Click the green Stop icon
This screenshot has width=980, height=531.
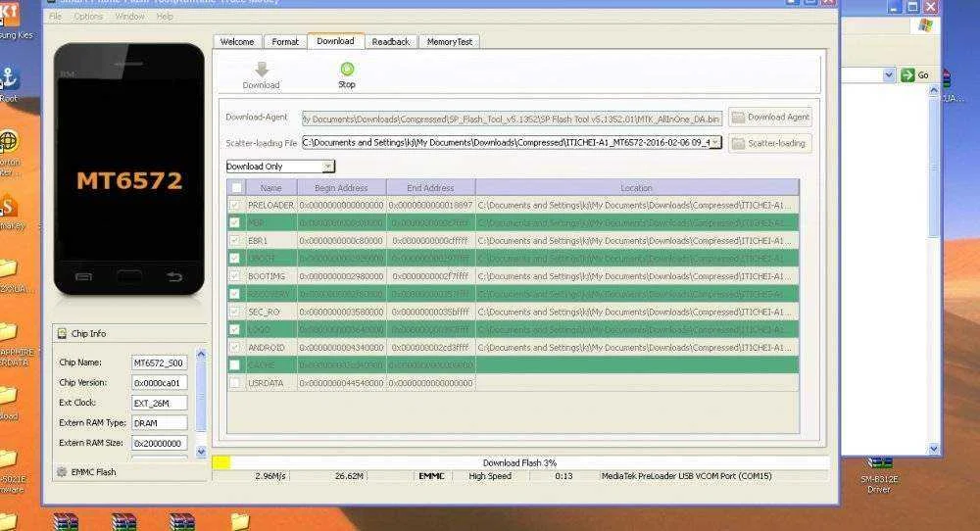tap(347, 69)
